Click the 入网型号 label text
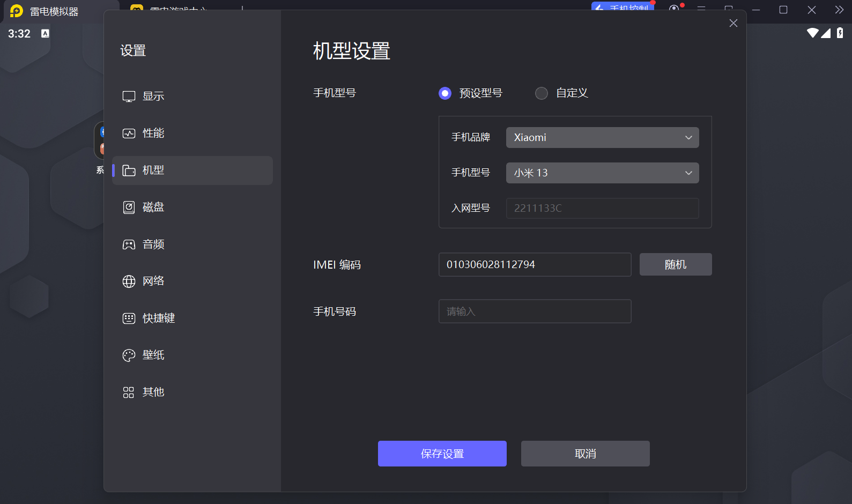 [471, 208]
